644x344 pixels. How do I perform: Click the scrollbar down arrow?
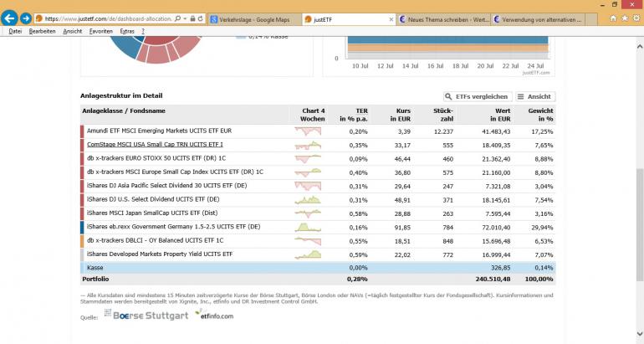pyautogui.click(x=640, y=334)
